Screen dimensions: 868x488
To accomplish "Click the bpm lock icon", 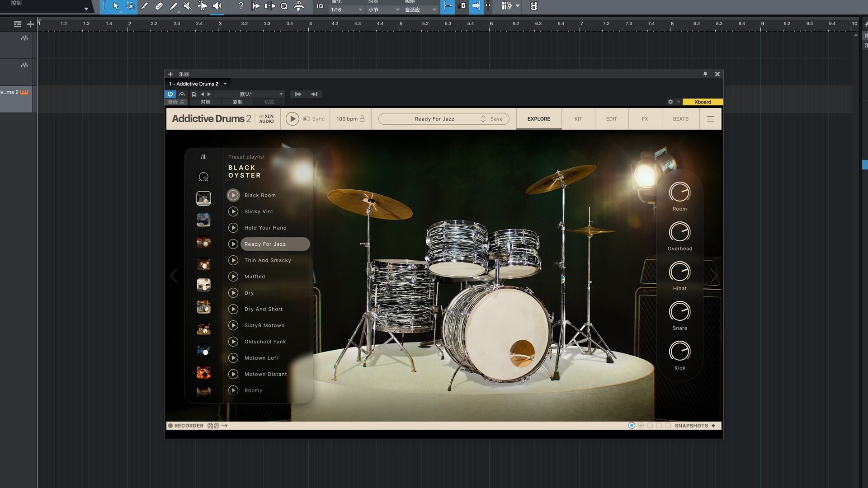I will click(x=362, y=118).
